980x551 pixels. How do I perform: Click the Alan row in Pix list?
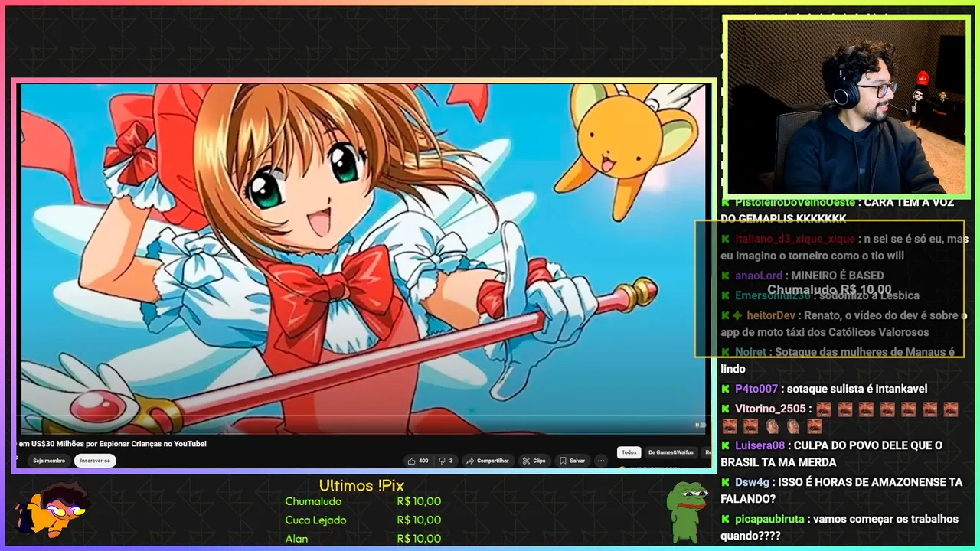(363, 538)
